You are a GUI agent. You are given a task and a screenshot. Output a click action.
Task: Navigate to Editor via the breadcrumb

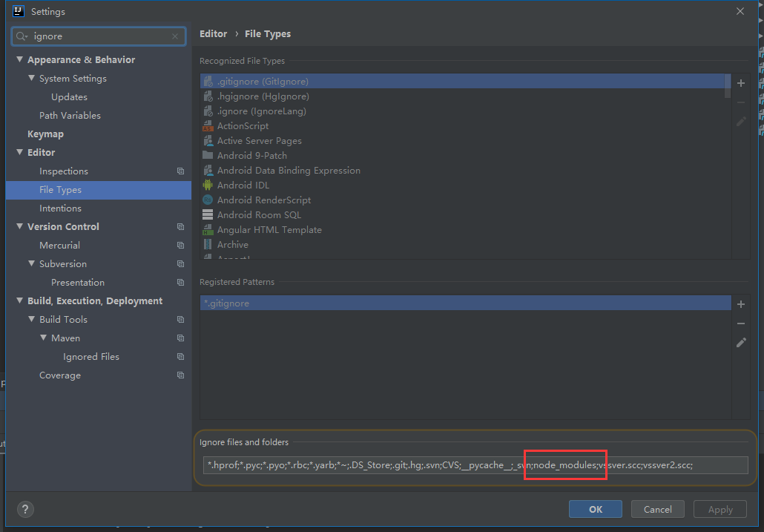(x=213, y=33)
